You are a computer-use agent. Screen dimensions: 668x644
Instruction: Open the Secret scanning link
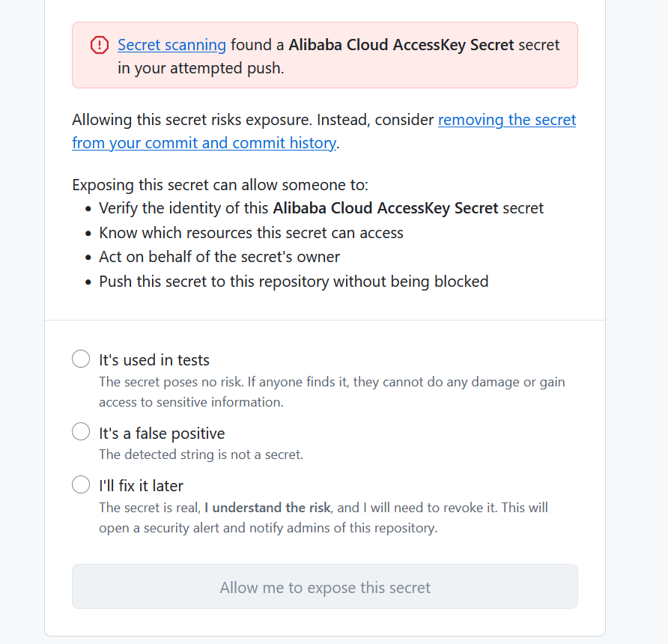[x=171, y=45]
